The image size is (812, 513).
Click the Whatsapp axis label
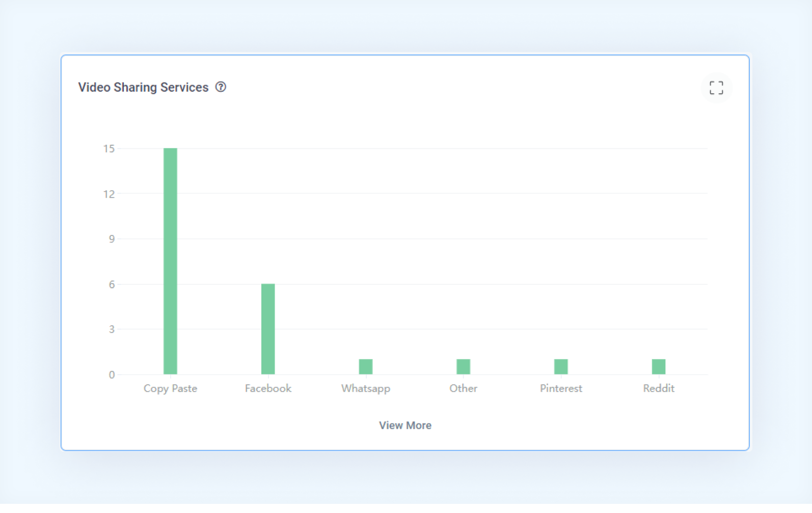coord(366,389)
